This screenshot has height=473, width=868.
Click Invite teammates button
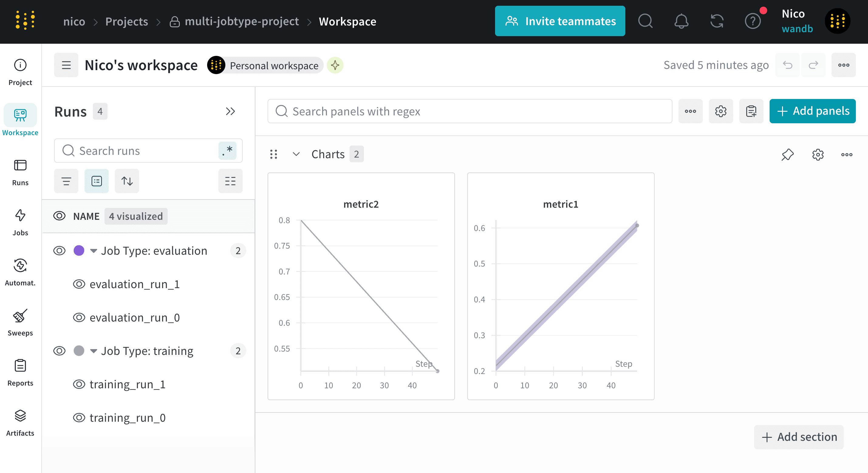(x=560, y=21)
